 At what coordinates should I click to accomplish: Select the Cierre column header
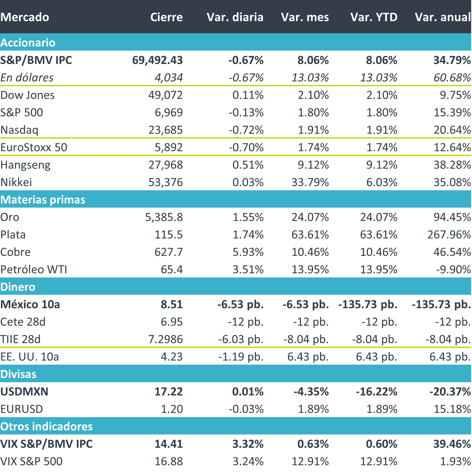(x=166, y=17)
